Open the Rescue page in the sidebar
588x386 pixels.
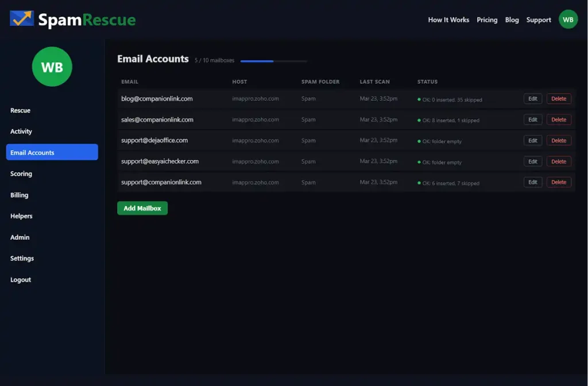click(20, 110)
